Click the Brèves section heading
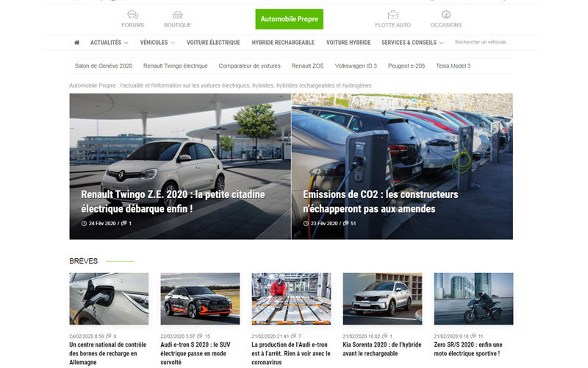 tap(83, 261)
